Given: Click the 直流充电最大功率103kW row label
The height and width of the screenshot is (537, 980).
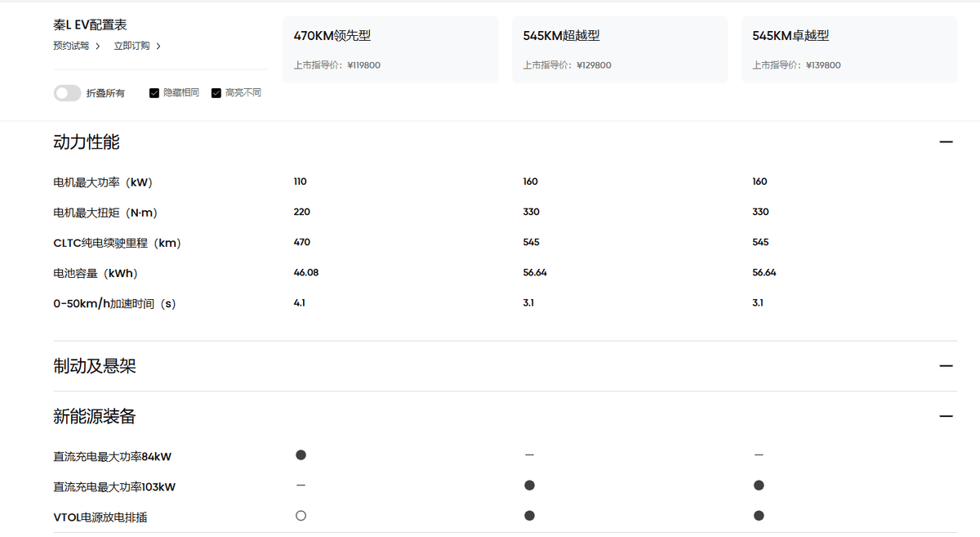Looking at the screenshot, I should coord(114,487).
